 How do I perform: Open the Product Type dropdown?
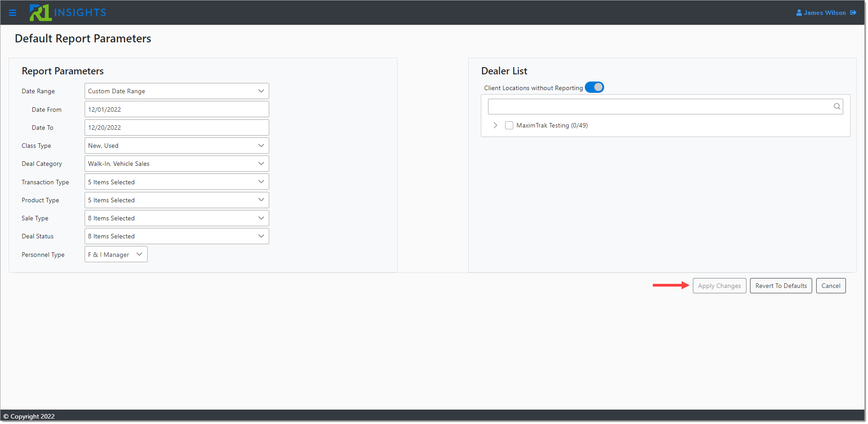tap(177, 200)
